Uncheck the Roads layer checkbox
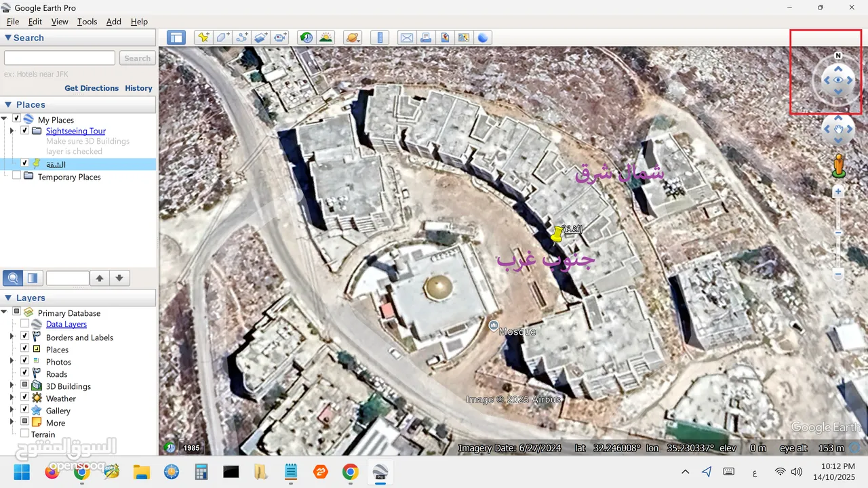This screenshot has height=488, width=868. 25,373
